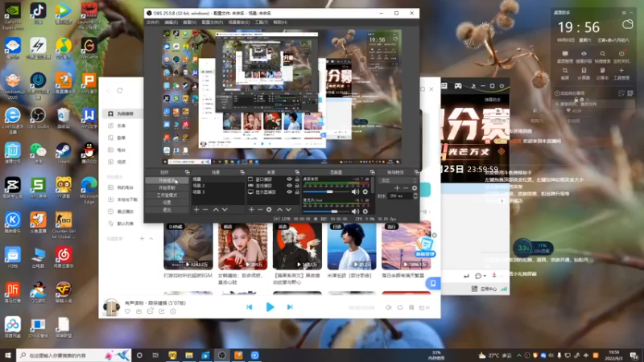Open the DJ playlist thumbnail in music player
Viewport: 644px width, 362px height.
point(188,246)
